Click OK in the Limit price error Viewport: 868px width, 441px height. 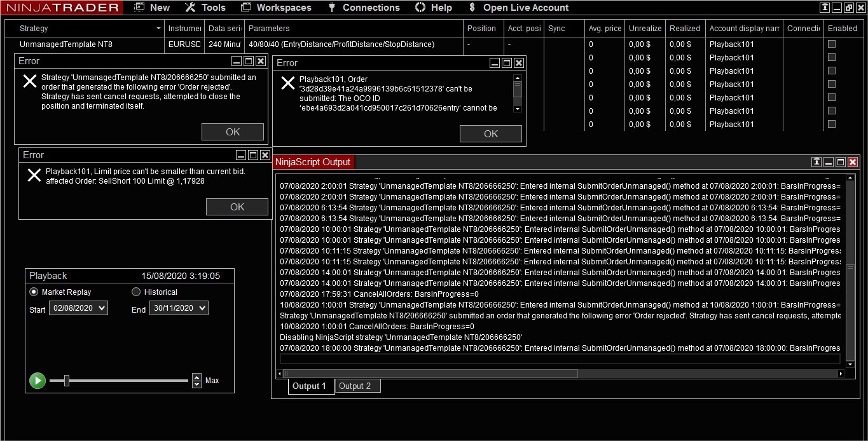tap(237, 207)
